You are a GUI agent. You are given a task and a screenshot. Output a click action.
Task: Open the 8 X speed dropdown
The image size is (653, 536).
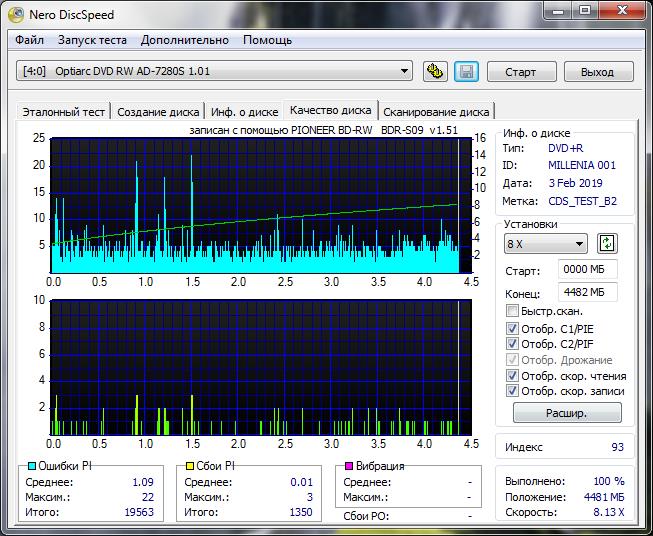tap(579, 244)
